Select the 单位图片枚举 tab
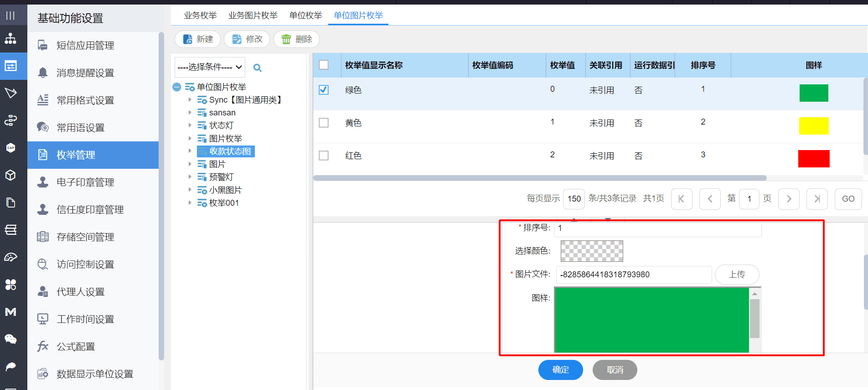This screenshot has height=390, width=868. point(358,16)
